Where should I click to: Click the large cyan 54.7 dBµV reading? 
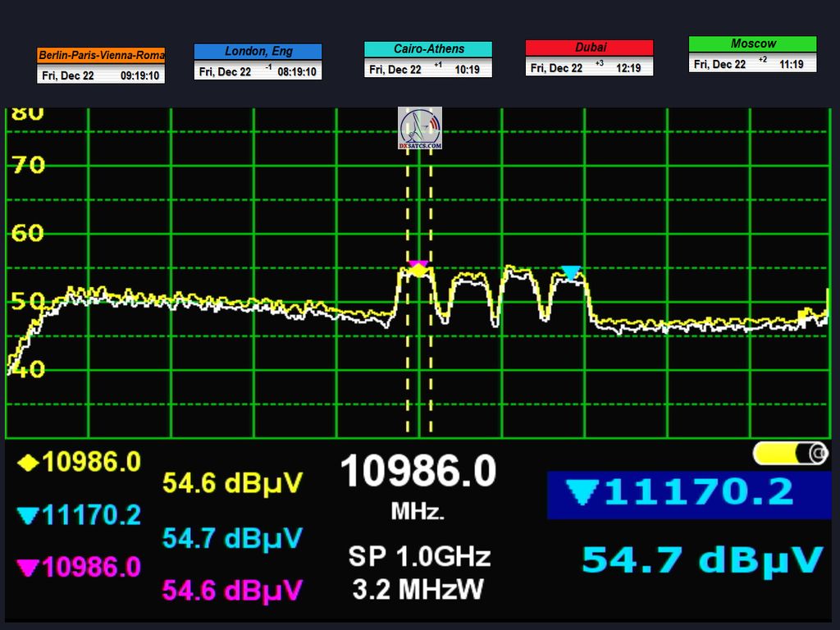702,559
